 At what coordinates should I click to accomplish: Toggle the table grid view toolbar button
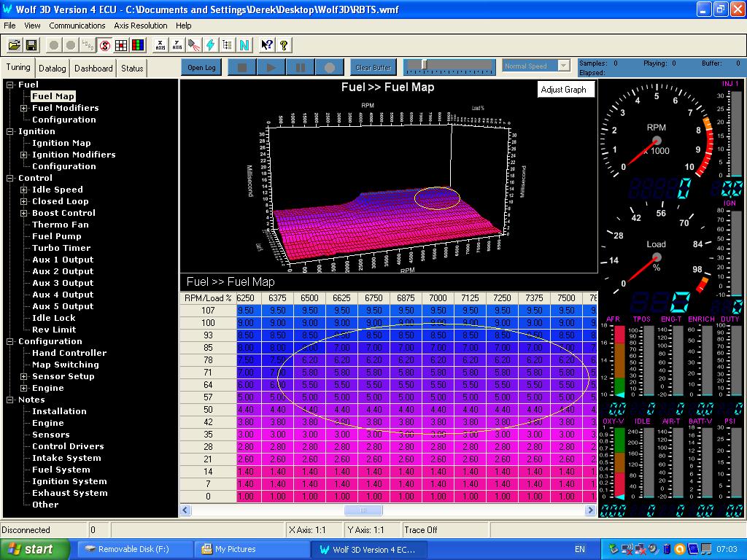121,45
